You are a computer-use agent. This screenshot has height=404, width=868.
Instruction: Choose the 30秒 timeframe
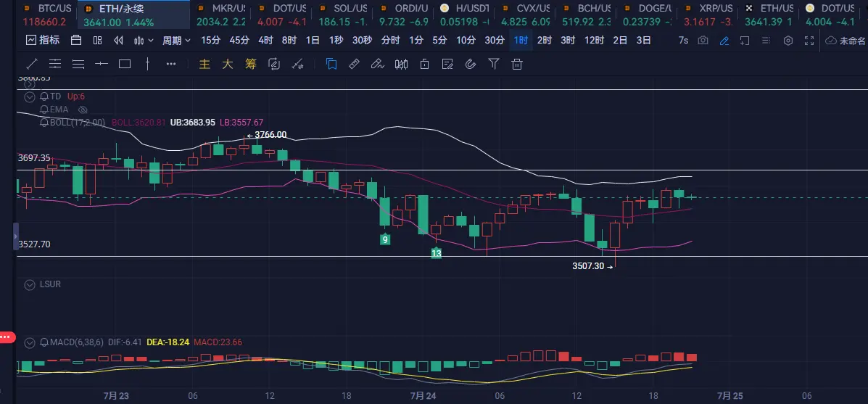[361, 41]
